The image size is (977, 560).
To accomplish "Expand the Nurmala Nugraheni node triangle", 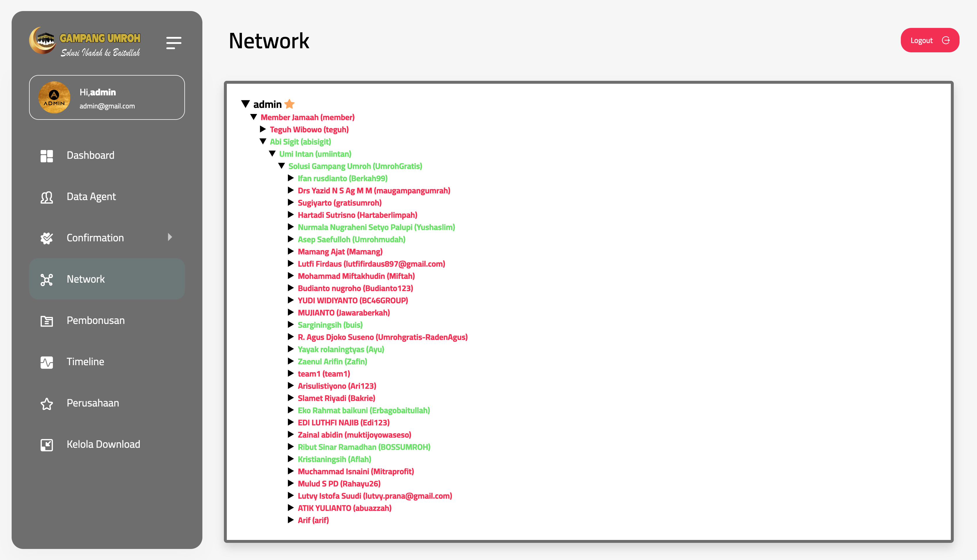I will click(x=291, y=227).
